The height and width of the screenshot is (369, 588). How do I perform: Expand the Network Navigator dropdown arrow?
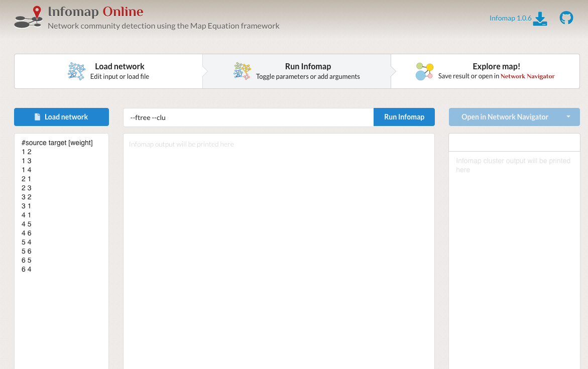pos(568,117)
